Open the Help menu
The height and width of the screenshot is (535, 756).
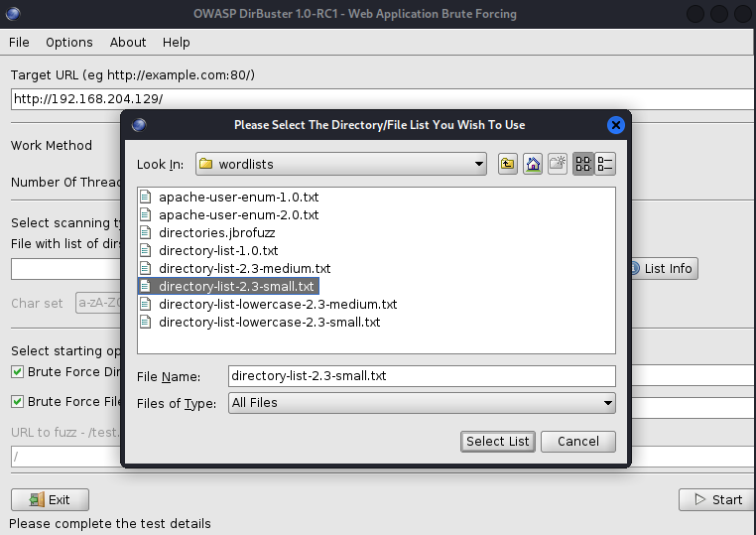click(x=176, y=43)
